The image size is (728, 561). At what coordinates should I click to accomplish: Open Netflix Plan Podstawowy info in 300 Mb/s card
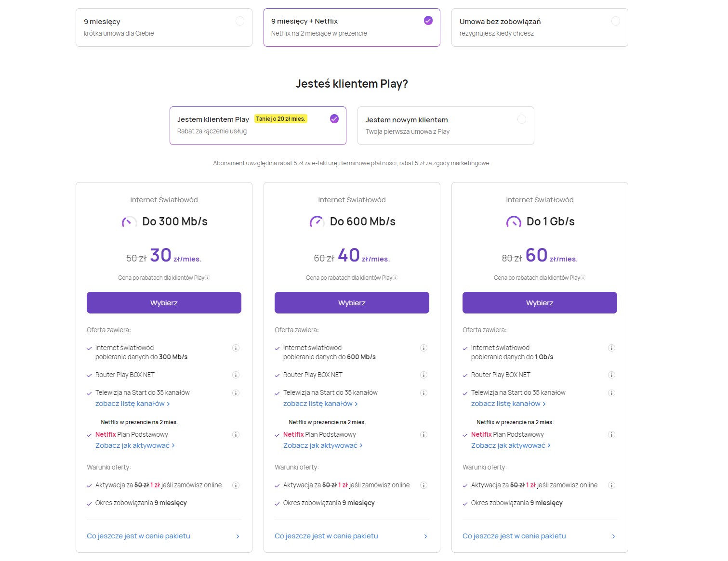(236, 435)
